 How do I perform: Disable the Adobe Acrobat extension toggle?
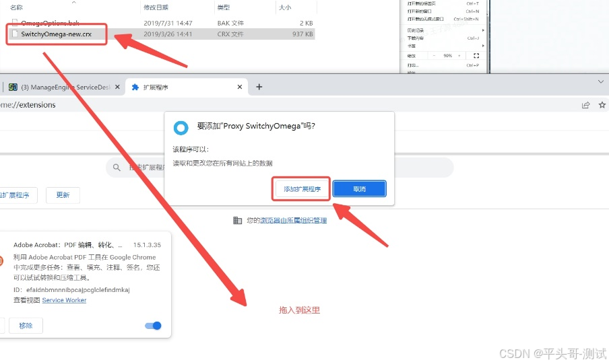point(153,326)
